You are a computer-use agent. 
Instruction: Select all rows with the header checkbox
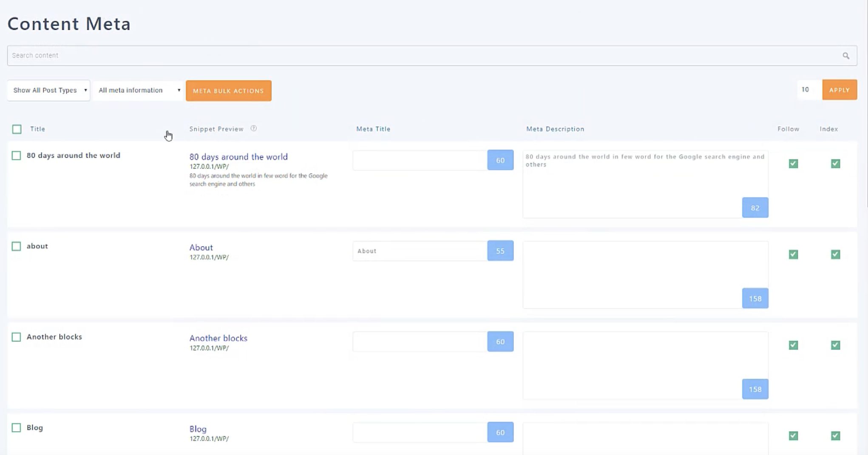(x=17, y=128)
